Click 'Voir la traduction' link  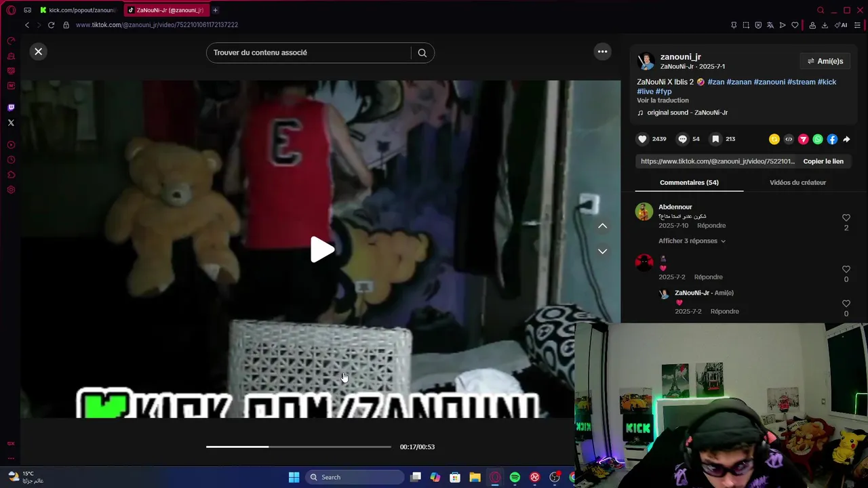663,100
